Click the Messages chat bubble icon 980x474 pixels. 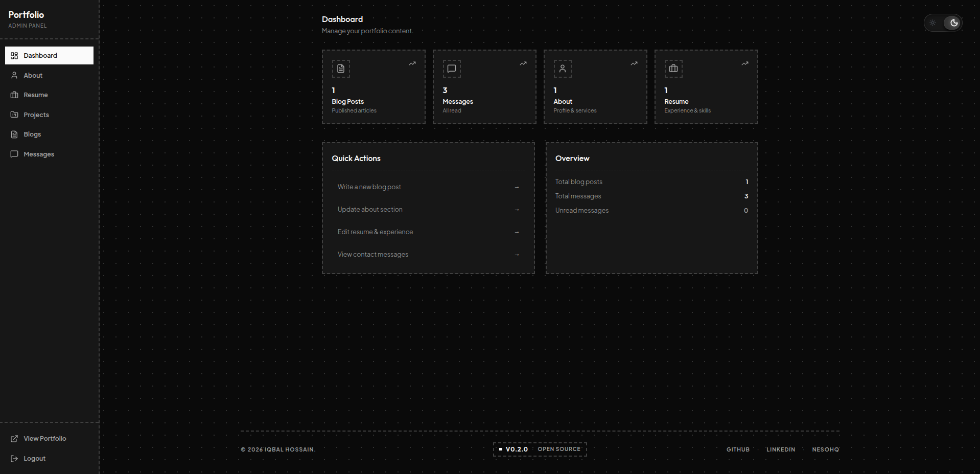click(14, 154)
